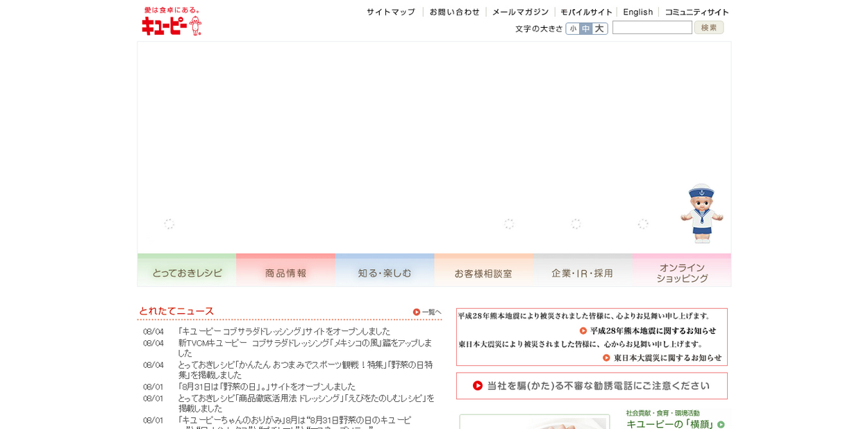Viewport: 868px width, 429px height.
Task: Click the arrow icon before 東日本大震災に関するお知らせ
Action: coord(606,358)
